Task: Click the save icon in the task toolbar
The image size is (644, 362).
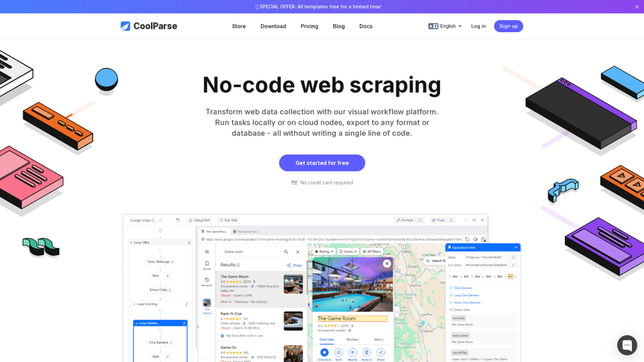Action: click(x=178, y=220)
